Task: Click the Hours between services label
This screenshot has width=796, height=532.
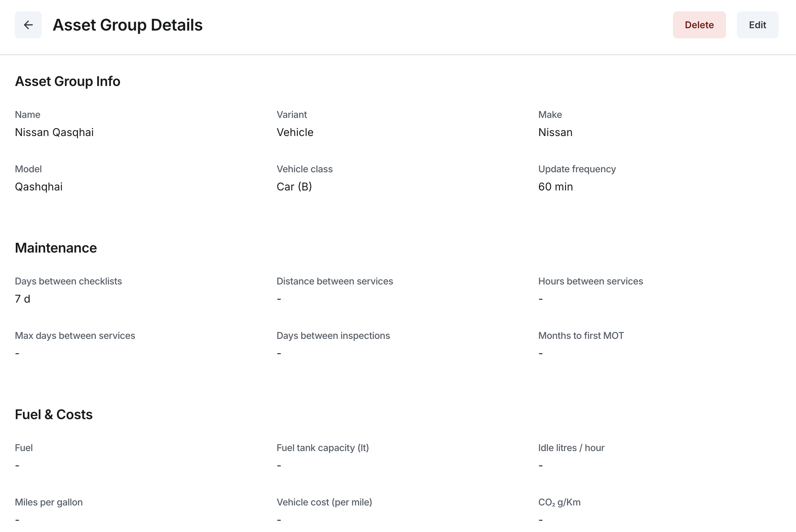Action: (x=590, y=281)
